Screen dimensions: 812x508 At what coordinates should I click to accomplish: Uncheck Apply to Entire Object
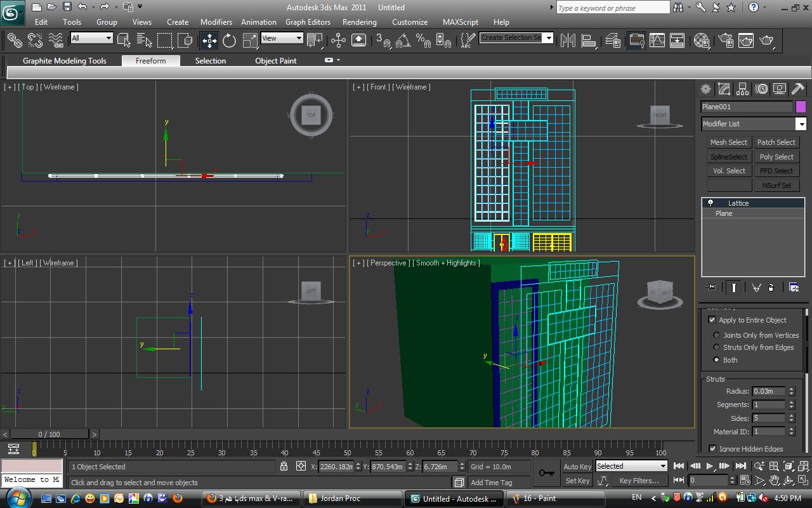coord(712,320)
